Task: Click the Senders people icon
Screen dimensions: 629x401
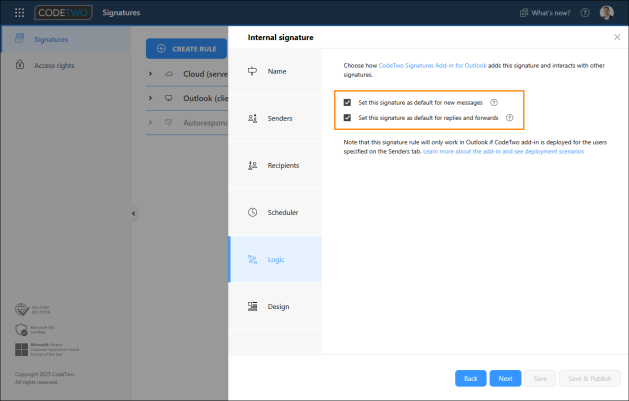Action: pyautogui.click(x=252, y=118)
